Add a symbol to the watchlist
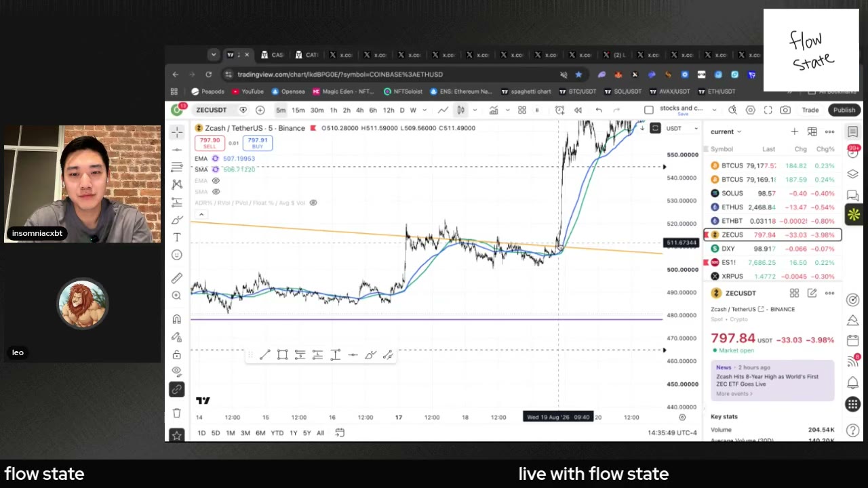The image size is (868, 488). [x=794, y=131]
